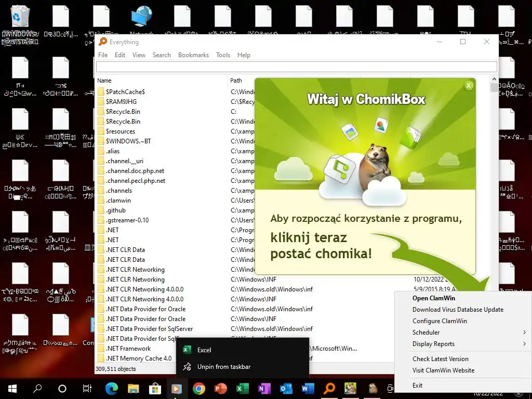This screenshot has width=532, height=399.
Task: Click the media player taskbar icon
Action: [x=177, y=389]
